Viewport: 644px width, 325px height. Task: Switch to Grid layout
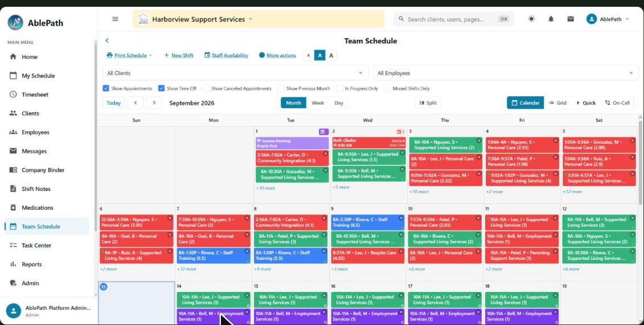tap(558, 103)
